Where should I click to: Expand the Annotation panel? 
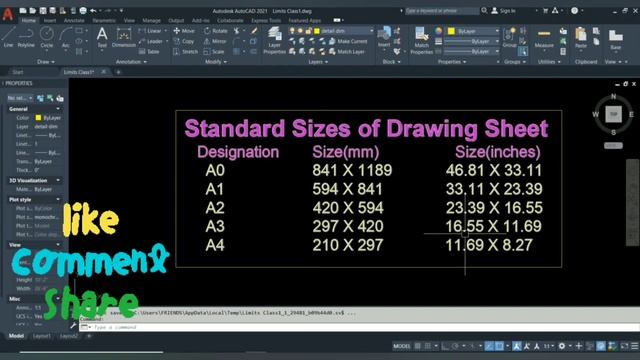(x=131, y=62)
